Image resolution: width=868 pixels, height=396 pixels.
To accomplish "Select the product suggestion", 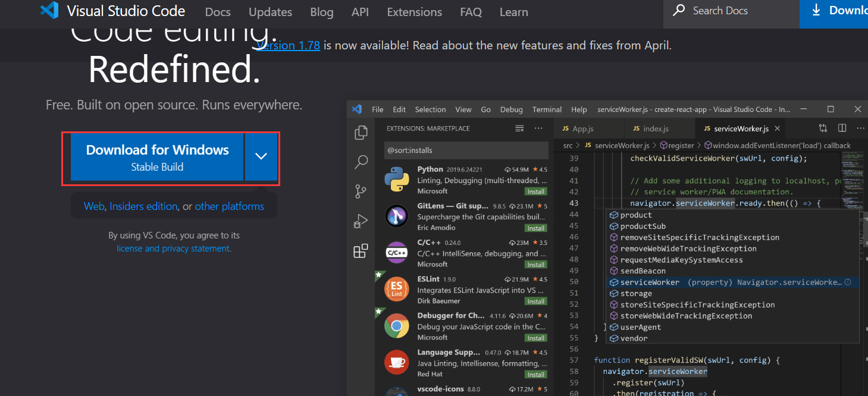I will 732,215.
